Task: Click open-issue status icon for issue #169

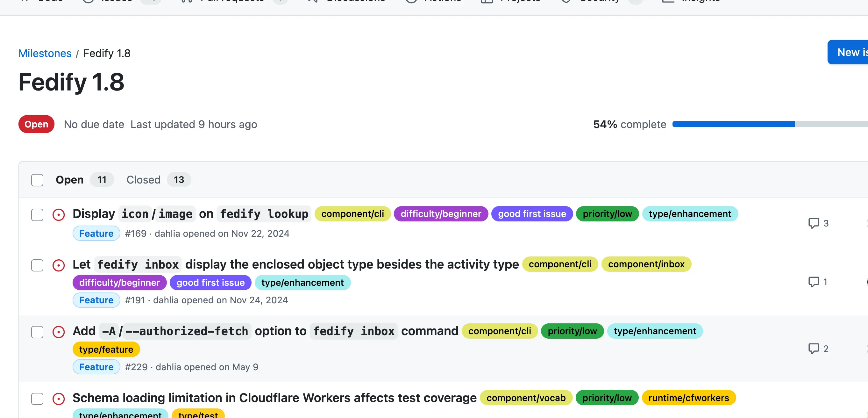Action: click(59, 215)
